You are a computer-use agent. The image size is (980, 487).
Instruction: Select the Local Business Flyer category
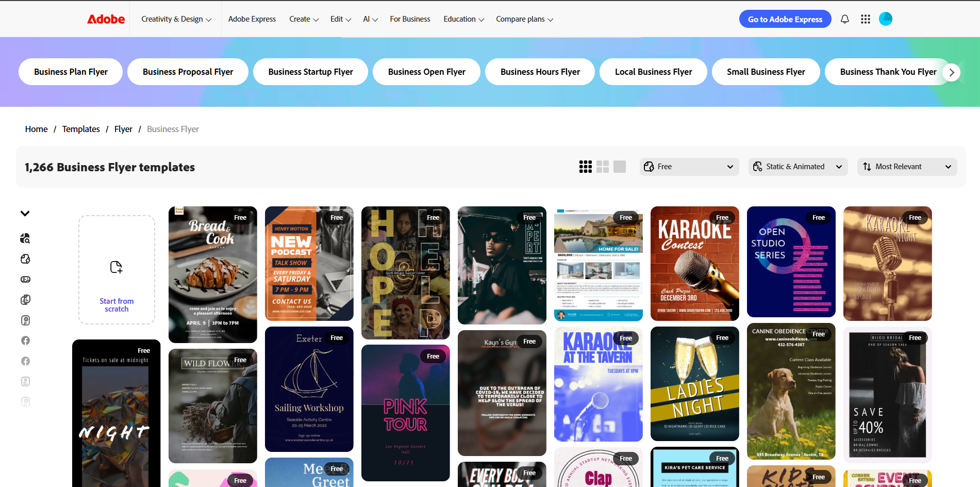tap(653, 72)
